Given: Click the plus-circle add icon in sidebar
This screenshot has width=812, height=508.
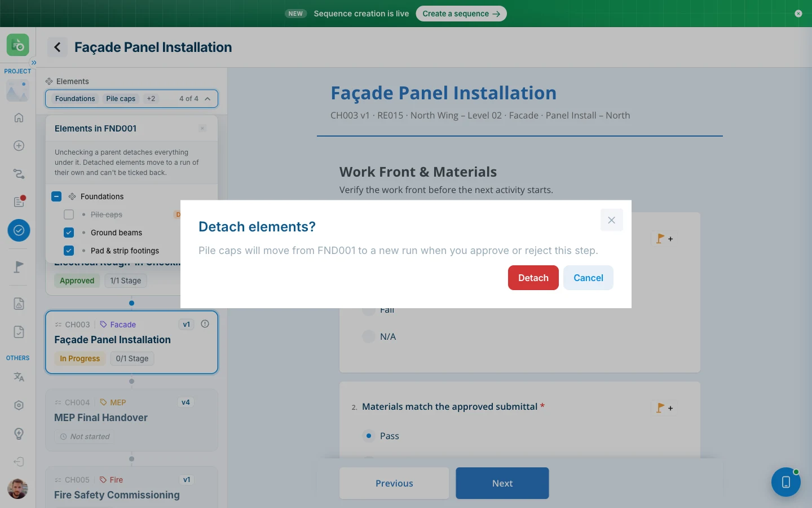Looking at the screenshot, I should (19, 146).
